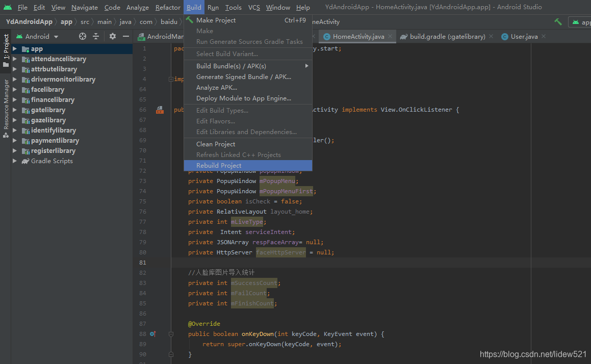The height and width of the screenshot is (364, 591).
Task: Open the File menu
Action: (x=22, y=7)
